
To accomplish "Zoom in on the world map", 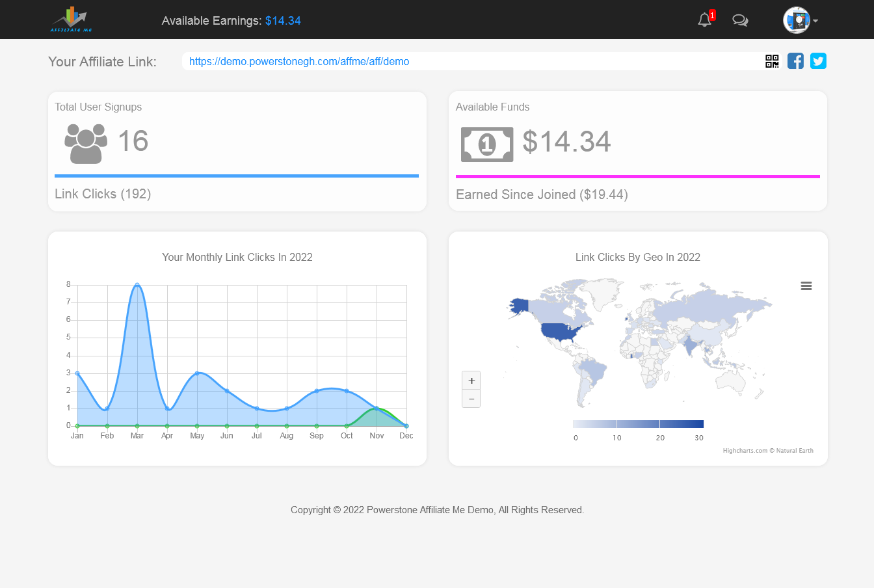I will [471, 381].
